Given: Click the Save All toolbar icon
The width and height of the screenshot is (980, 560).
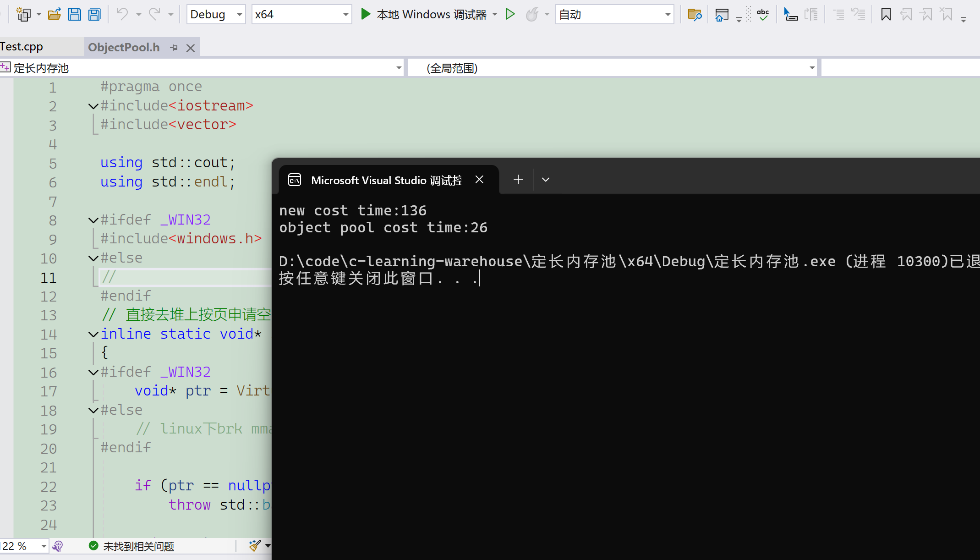Looking at the screenshot, I should coord(95,15).
